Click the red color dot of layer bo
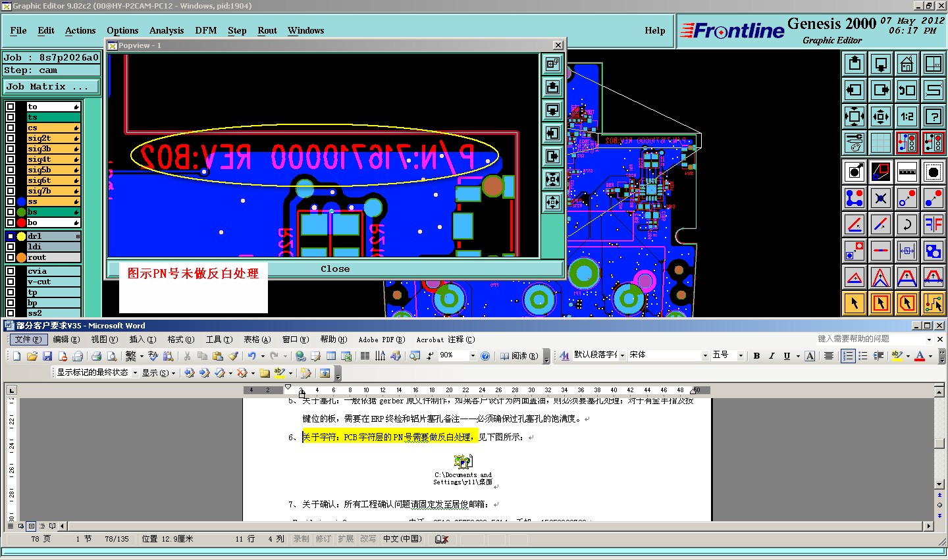Image resolution: width=948 pixels, height=560 pixels. click(x=21, y=222)
